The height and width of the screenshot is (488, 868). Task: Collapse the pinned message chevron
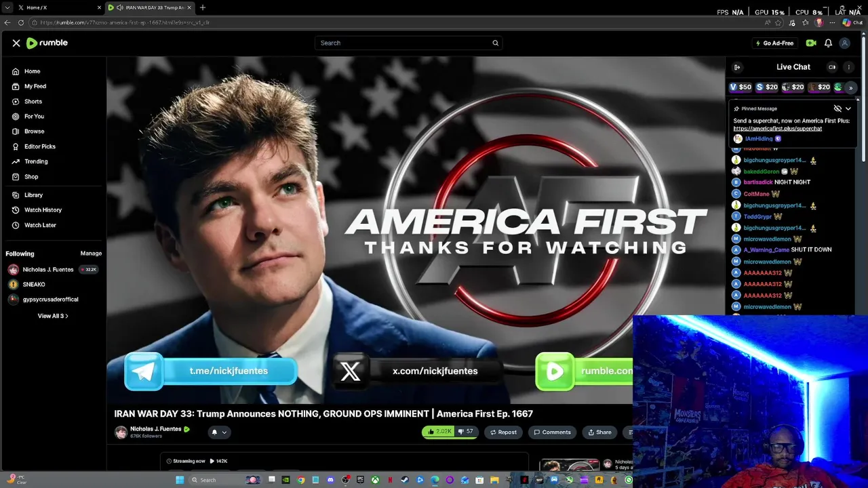point(848,108)
